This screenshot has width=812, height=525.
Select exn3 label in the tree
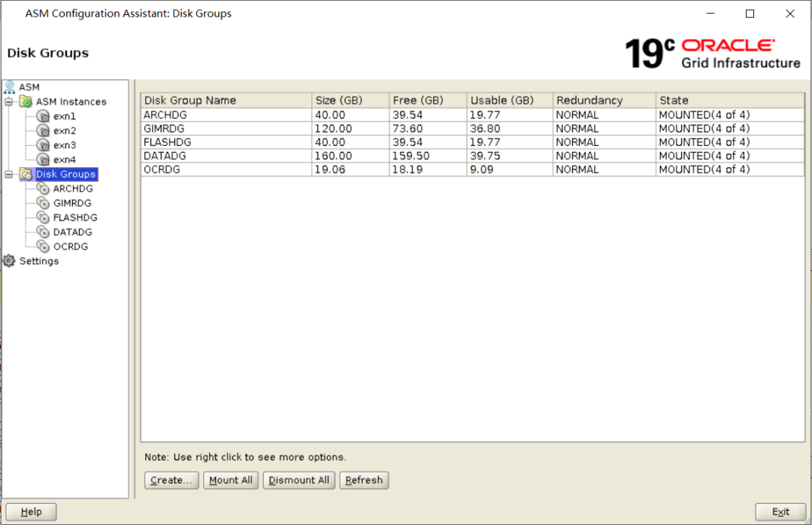[x=64, y=145]
